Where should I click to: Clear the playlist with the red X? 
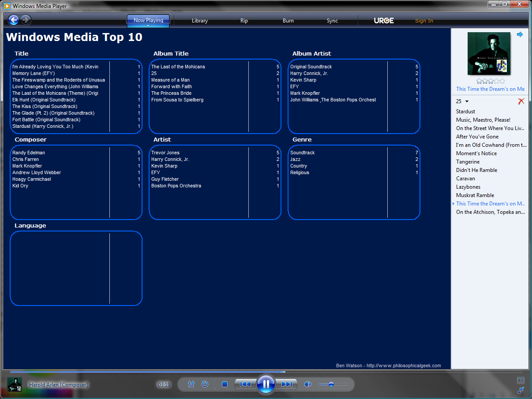point(521,101)
